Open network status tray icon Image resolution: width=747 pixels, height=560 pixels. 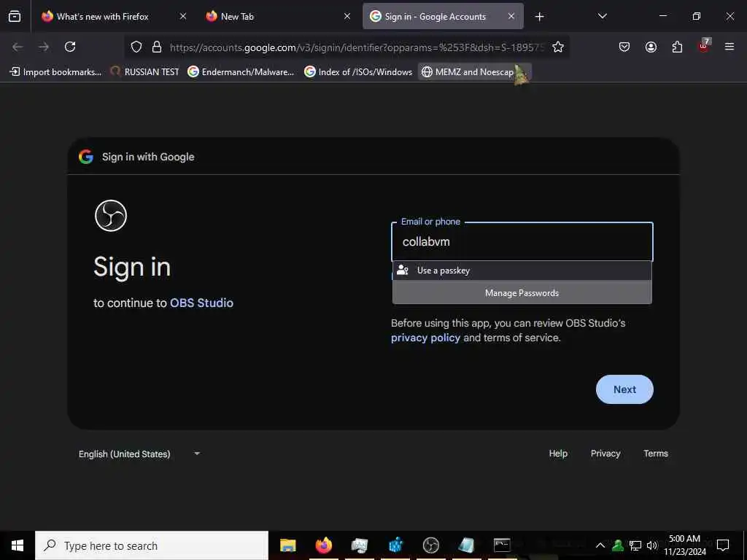(x=635, y=545)
